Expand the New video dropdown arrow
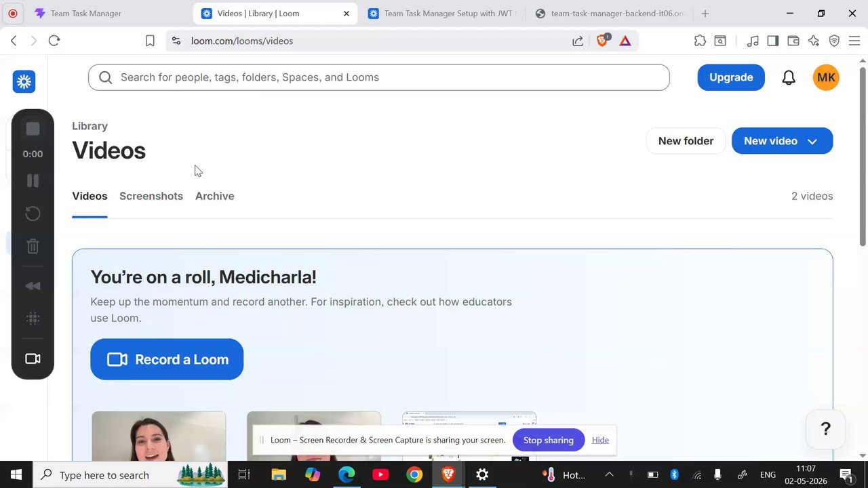The image size is (868, 488). point(812,141)
